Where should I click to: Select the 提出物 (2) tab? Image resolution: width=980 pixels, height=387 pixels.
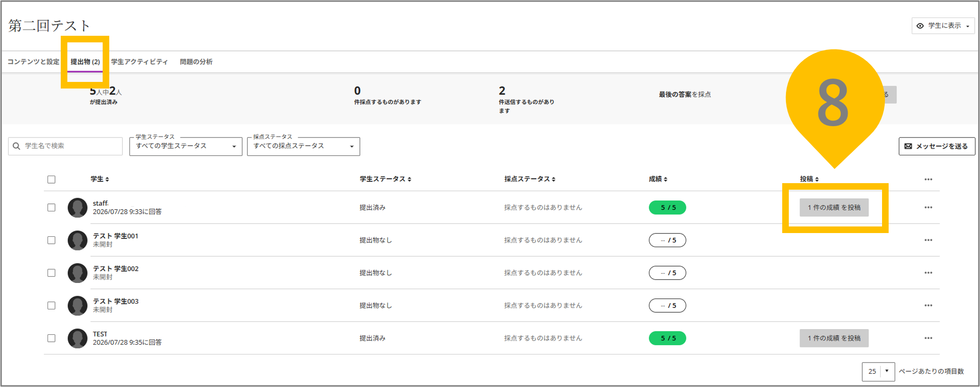[85, 62]
